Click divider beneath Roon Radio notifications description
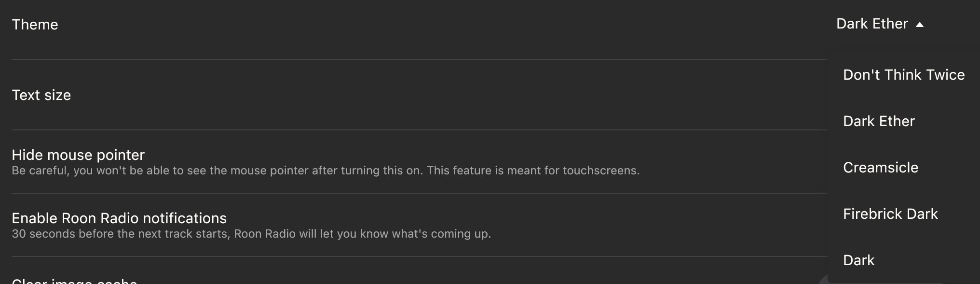This screenshot has height=284, width=980. pyautogui.click(x=420, y=256)
